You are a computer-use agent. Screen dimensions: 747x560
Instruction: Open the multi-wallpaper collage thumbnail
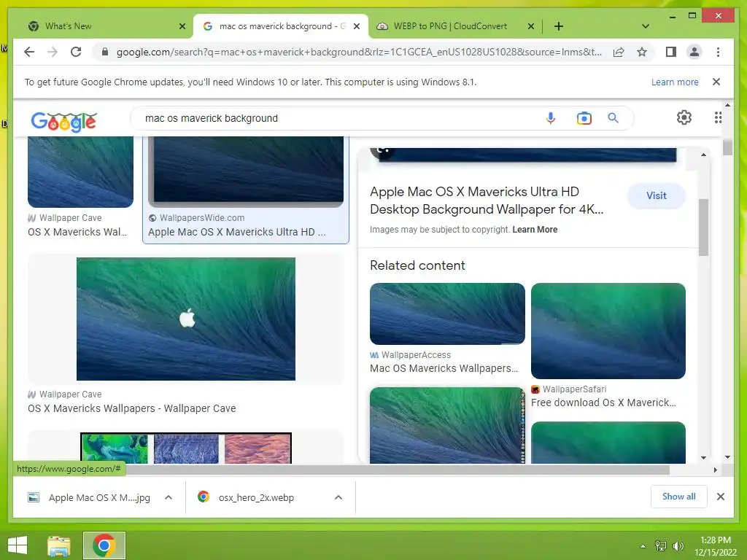point(186,448)
